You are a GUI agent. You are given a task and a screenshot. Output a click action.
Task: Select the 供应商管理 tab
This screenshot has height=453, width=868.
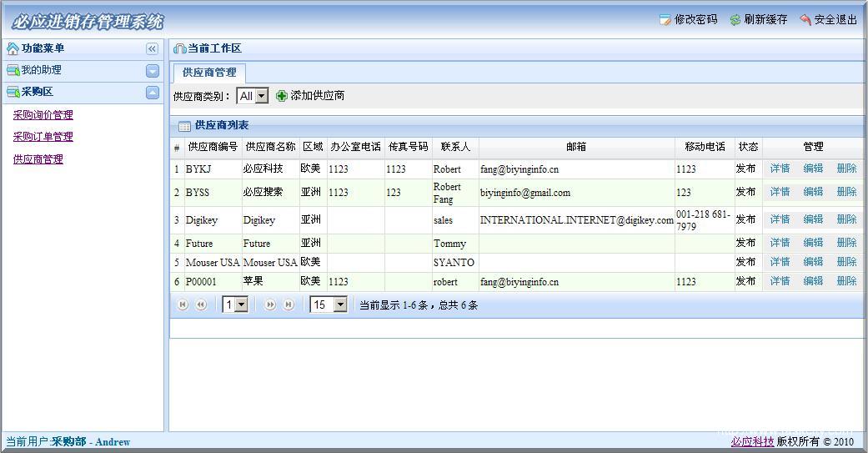pyautogui.click(x=209, y=73)
